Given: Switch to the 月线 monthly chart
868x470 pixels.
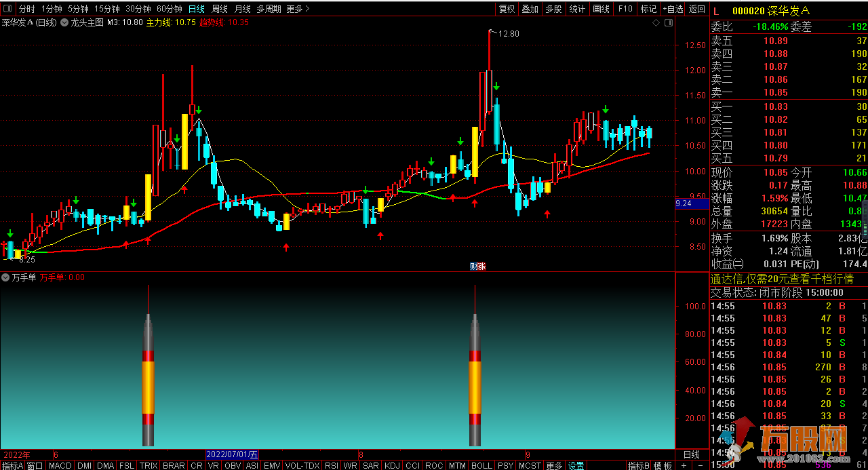Looking at the screenshot, I should [x=242, y=9].
